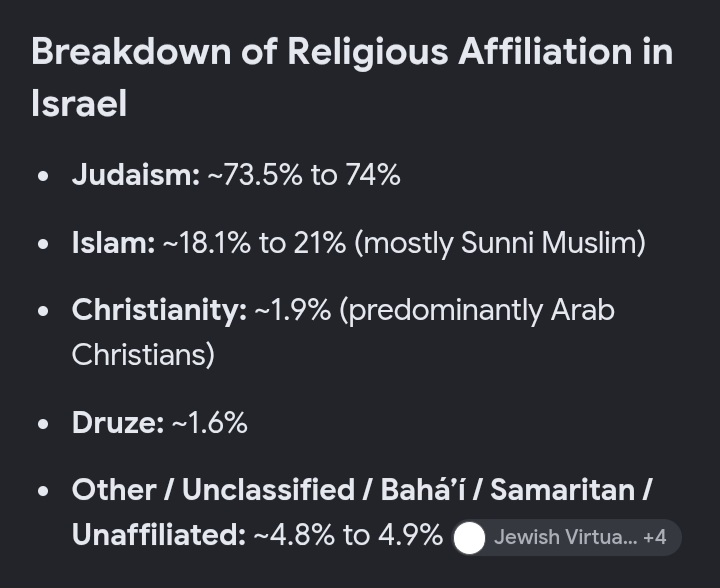Select the bold Islam: label
This screenshot has width=720, height=588.
click(113, 242)
